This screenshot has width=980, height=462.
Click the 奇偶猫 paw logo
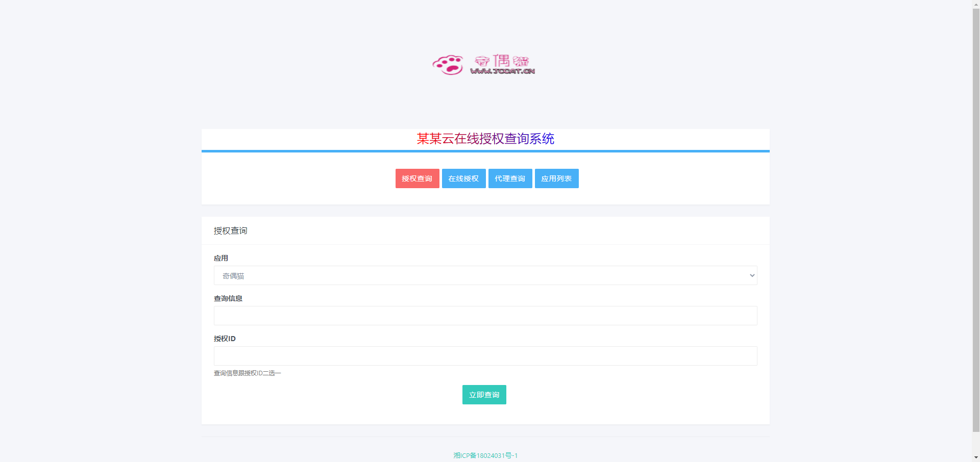click(x=484, y=65)
